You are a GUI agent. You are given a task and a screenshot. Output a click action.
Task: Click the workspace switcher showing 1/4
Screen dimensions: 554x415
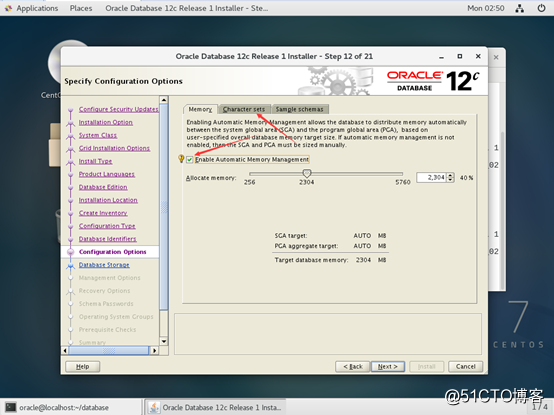click(540, 407)
